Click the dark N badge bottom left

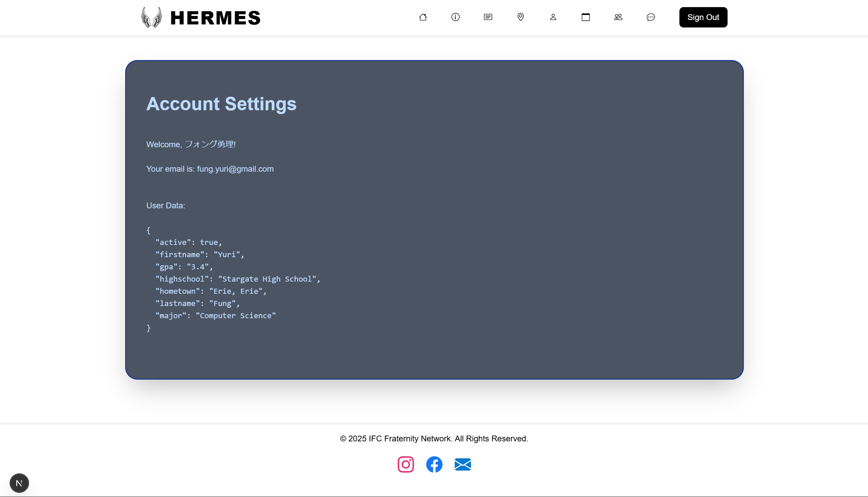(x=19, y=483)
